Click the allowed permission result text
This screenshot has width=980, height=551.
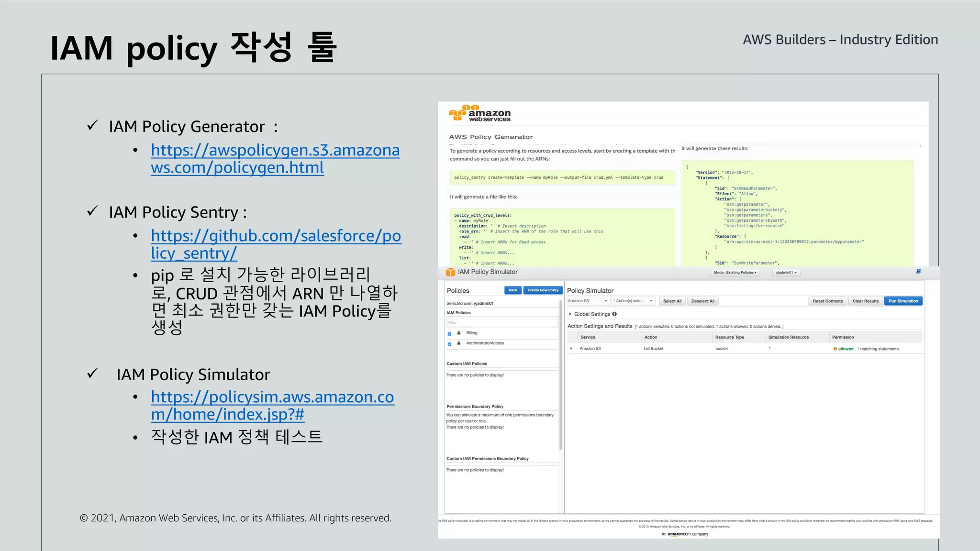pos(846,349)
